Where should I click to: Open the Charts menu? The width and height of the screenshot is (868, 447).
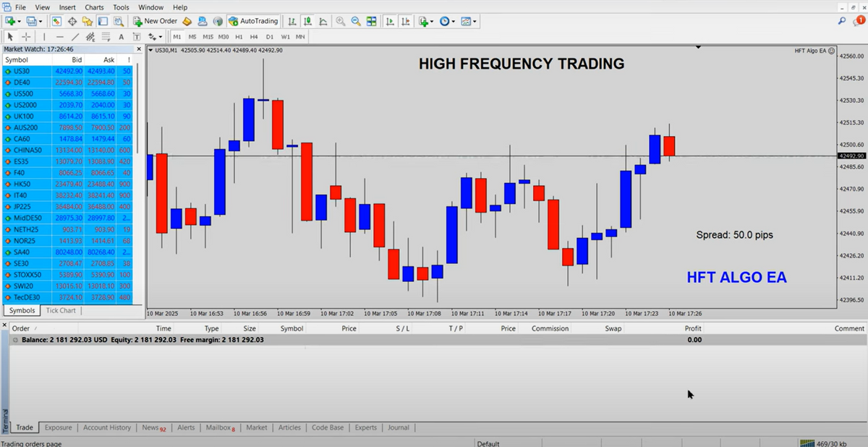(x=94, y=7)
